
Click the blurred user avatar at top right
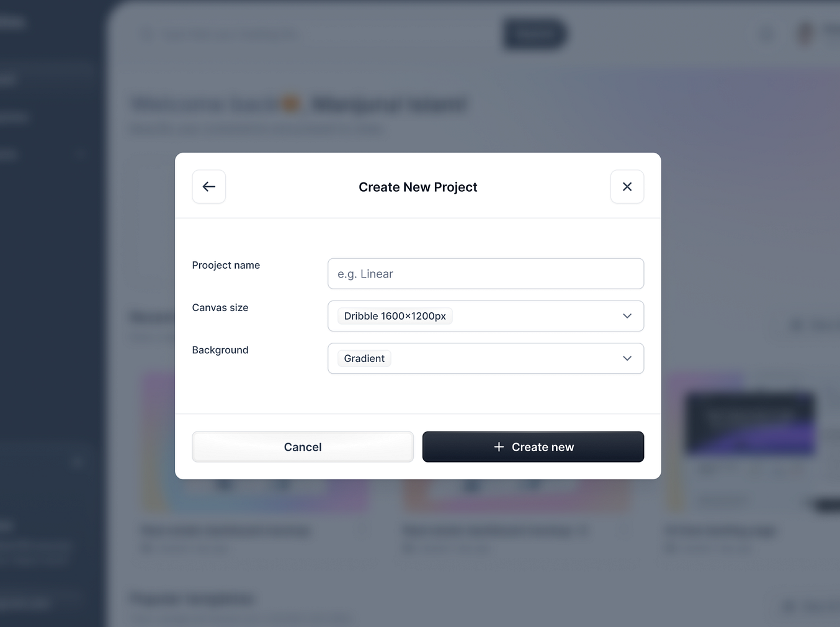point(805,34)
